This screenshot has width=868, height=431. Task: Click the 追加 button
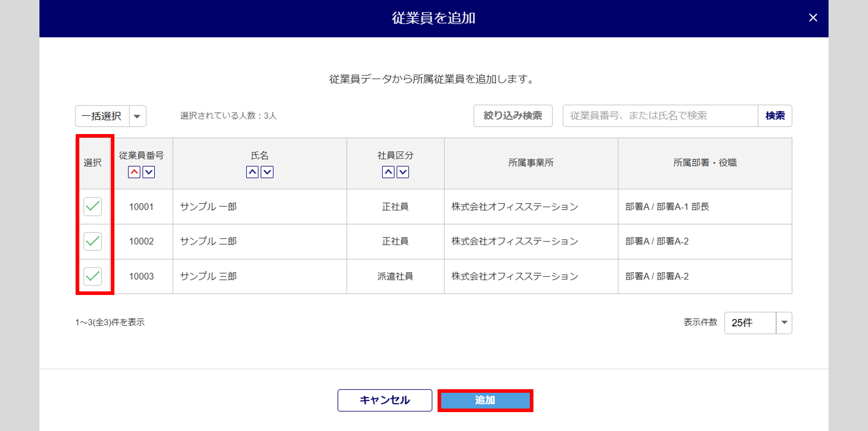pyautogui.click(x=485, y=400)
